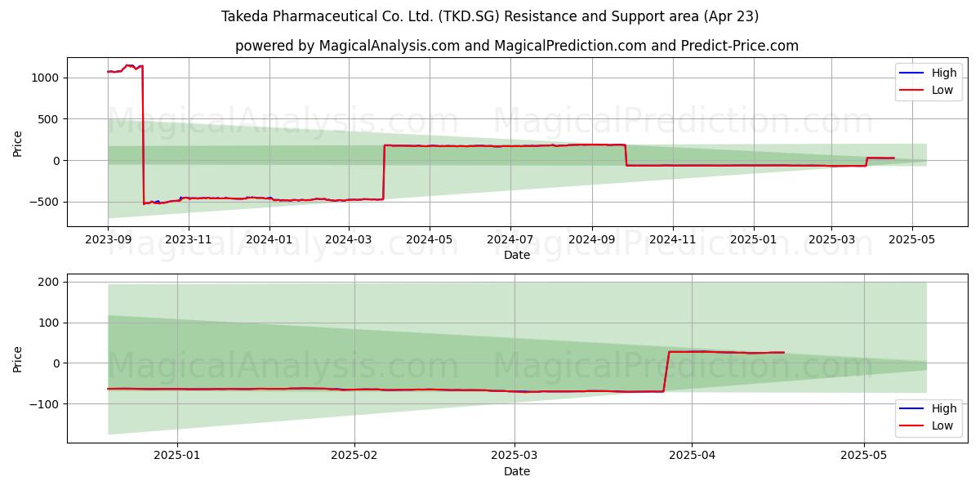The height and width of the screenshot is (490, 980).
Task: Click the '2024-07' x-axis tick label
Action: tap(510, 238)
